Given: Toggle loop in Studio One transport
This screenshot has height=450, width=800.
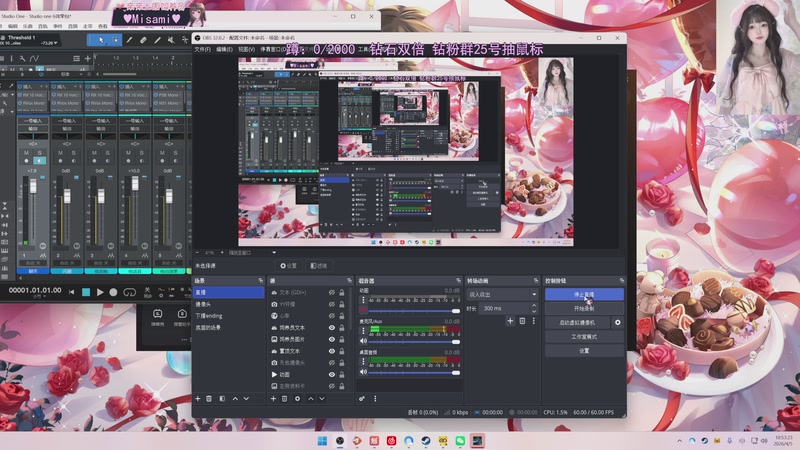Looking at the screenshot, I should point(130,292).
